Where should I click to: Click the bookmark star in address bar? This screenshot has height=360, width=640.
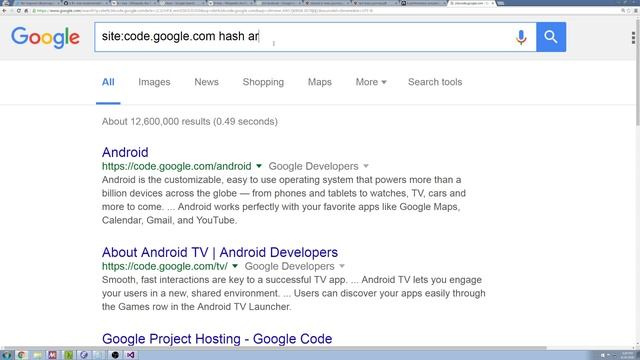629,11
